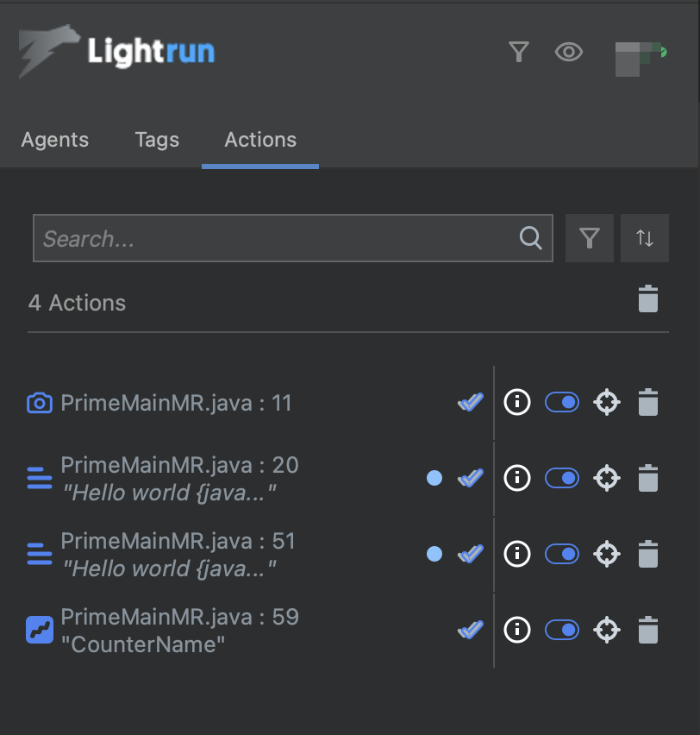Toggle off the PrimeMainMR.java : 20 log

tap(562, 477)
